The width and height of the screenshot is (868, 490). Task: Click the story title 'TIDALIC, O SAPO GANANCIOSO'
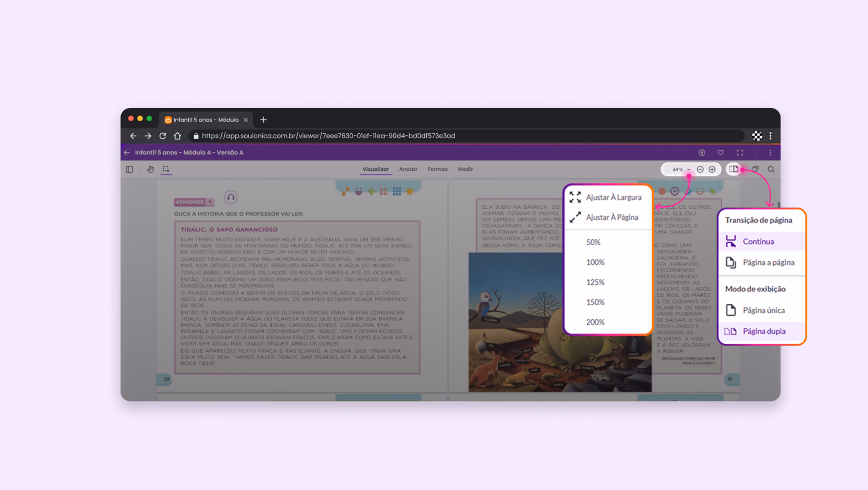[229, 230]
